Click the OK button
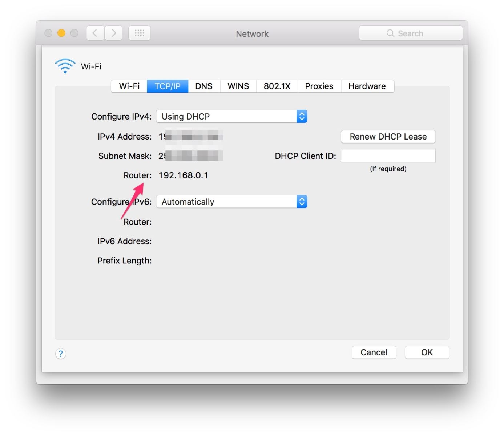Screen dimensions: 504x436 427,352
